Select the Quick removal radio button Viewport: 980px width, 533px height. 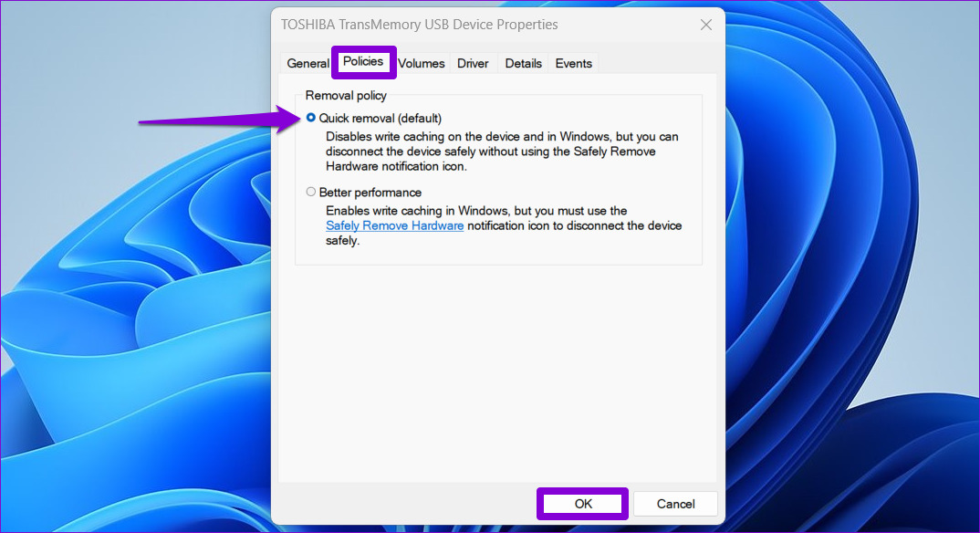(x=311, y=117)
